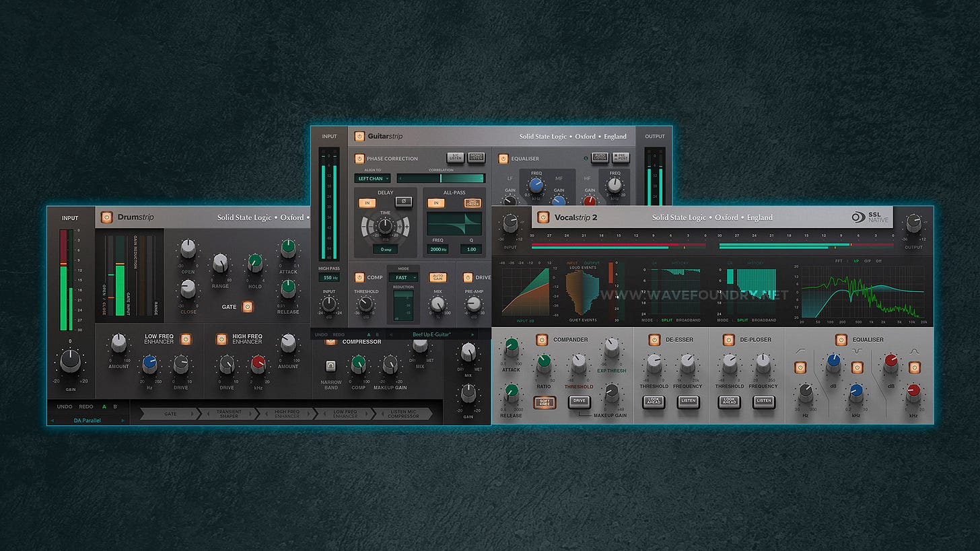The width and height of the screenshot is (980, 551).
Task: Toggle the Drumstrip plugin power button
Action: 106,217
